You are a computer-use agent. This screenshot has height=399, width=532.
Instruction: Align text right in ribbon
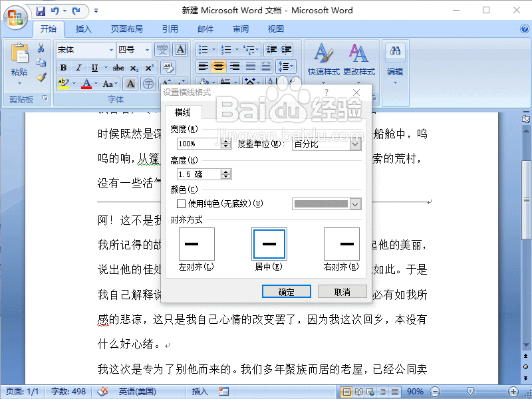(x=235, y=66)
